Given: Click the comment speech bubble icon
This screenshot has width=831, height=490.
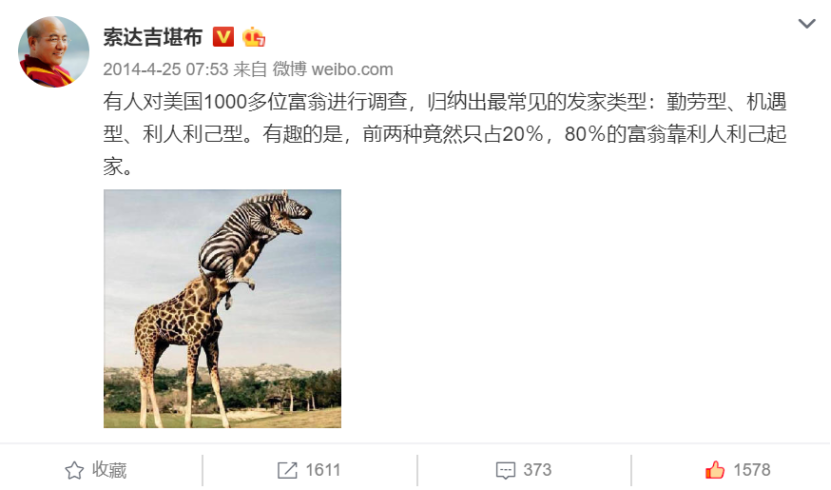Looking at the screenshot, I should pyautogui.click(x=505, y=470).
